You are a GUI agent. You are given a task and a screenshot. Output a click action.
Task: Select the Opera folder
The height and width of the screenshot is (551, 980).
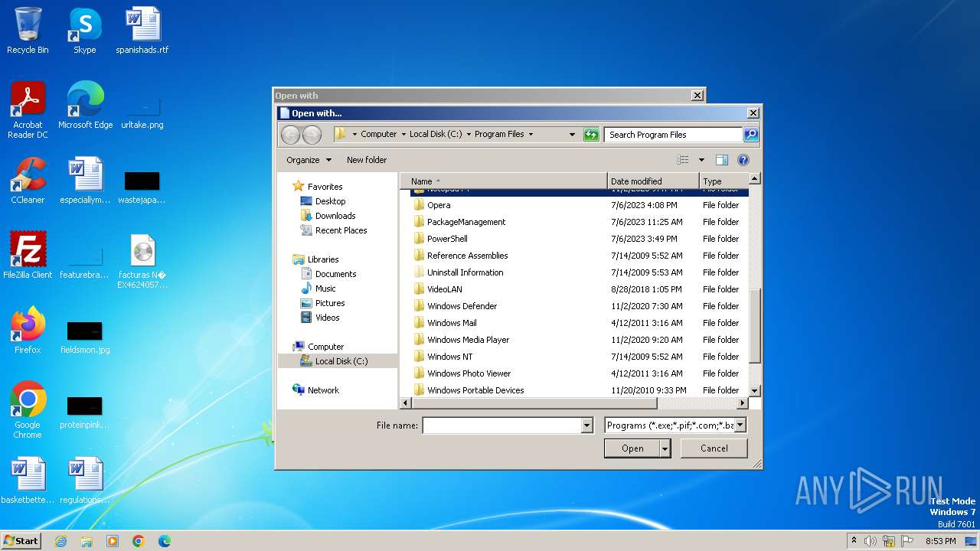point(439,205)
